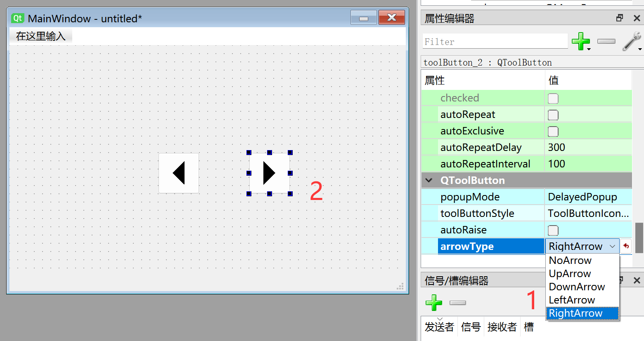Image resolution: width=644 pixels, height=341 pixels.
Task: Click the Filter input field
Action: (x=495, y=41)
